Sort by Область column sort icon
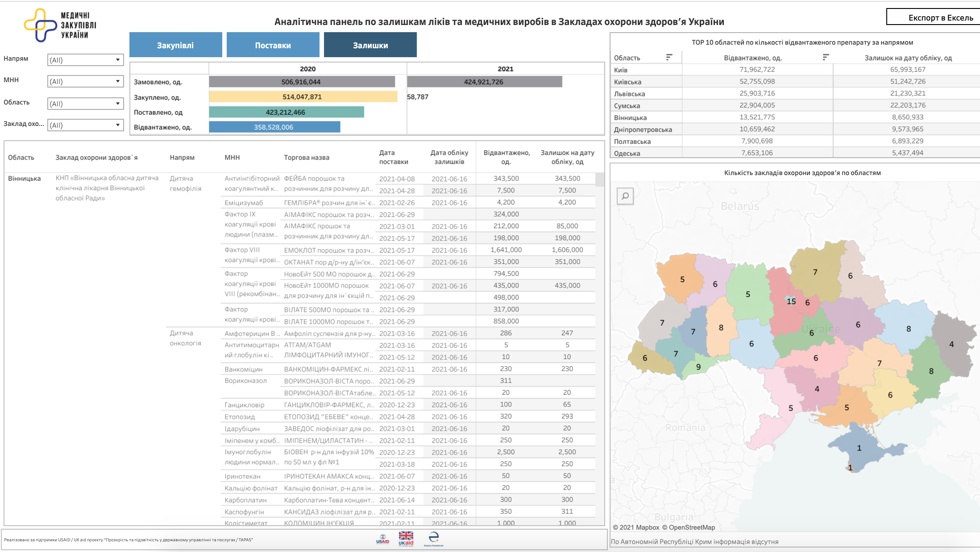980x552 pixels. pyautogui.click(x=669, y=57)
